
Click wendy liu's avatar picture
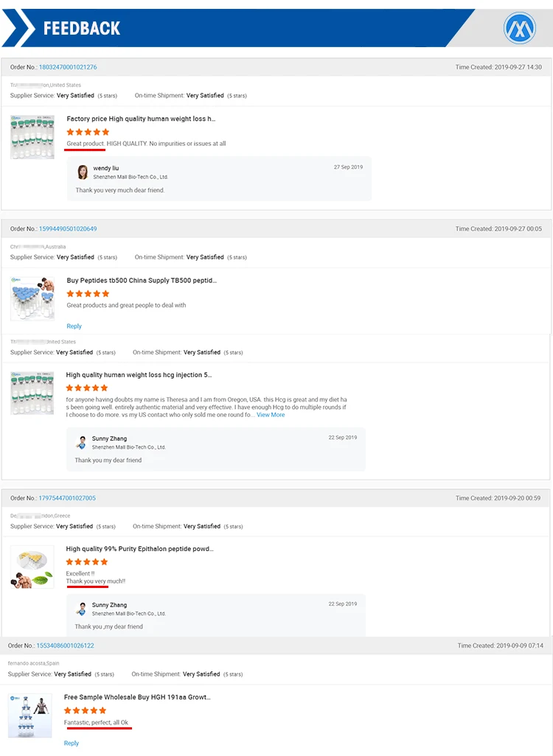click(83, 172)
